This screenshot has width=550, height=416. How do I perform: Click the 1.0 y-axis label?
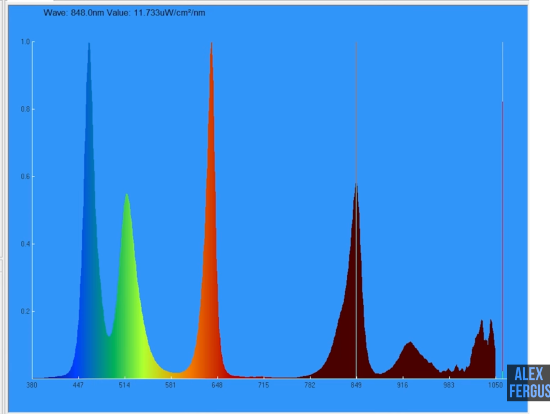(x=25, y=42)
